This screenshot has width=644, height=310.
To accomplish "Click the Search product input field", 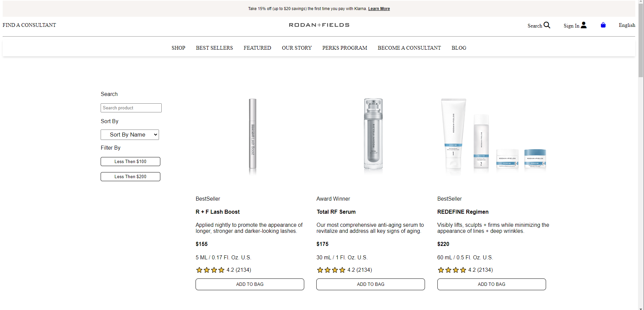I will 131,108.
